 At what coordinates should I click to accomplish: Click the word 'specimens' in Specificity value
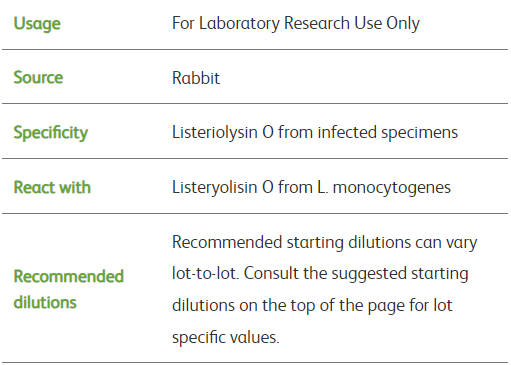[x=420, y=133]
